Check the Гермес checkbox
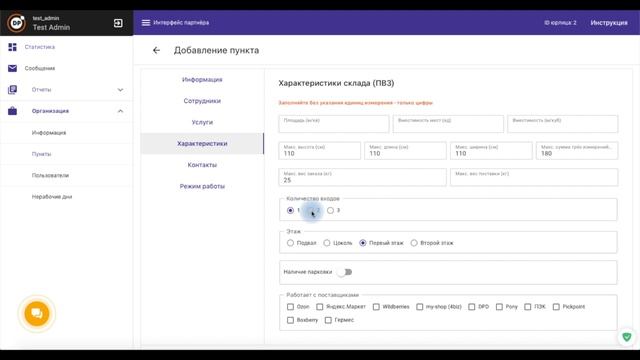Screen dimensions: 640x360 328,320
